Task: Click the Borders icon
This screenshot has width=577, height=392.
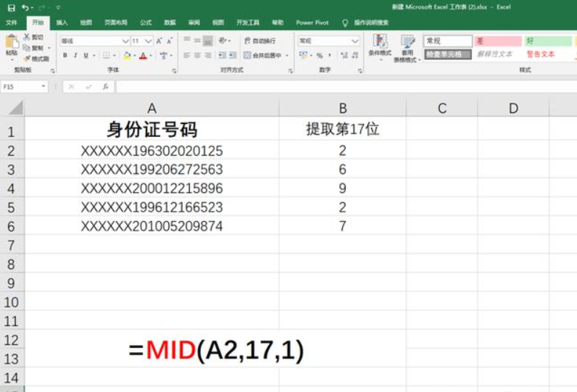Action: 107,56
